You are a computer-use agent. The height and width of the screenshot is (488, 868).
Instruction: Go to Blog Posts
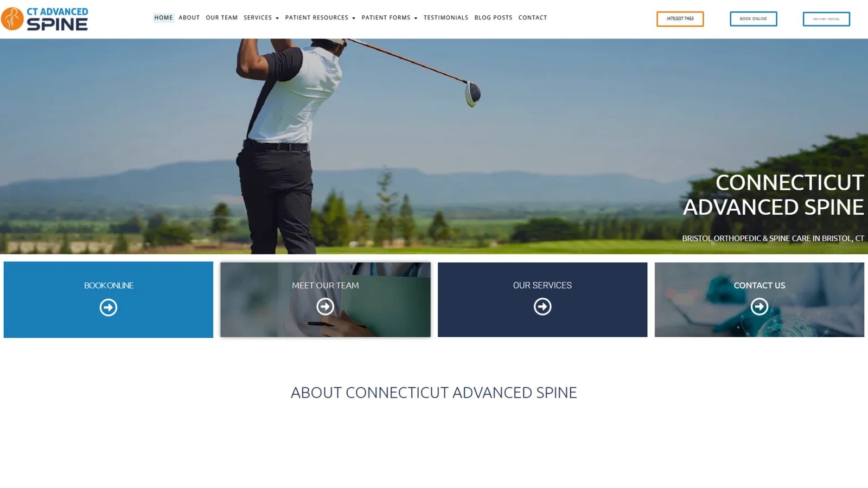[493, 18]
